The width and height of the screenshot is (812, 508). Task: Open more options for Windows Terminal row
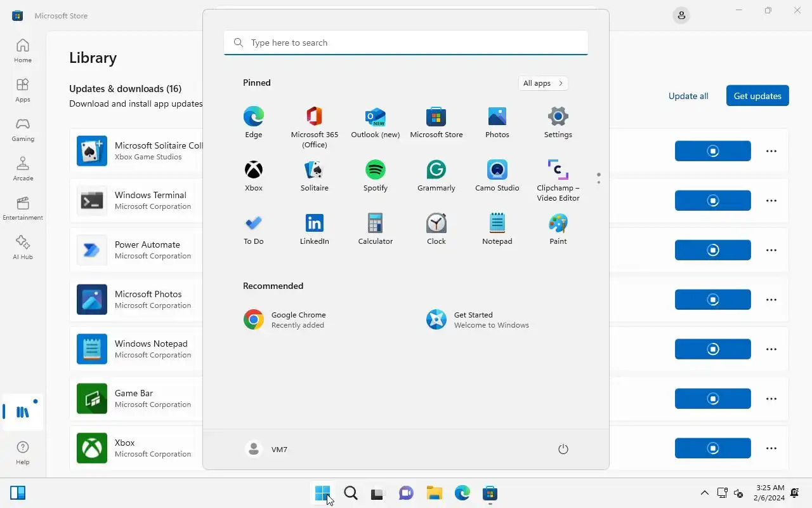tap(771, 201)
